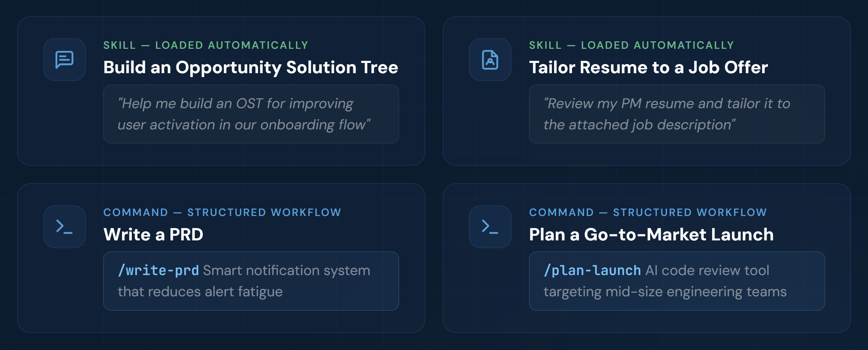This screenshot has width=868, height=350.
Task: Click the COMMAND — STRUCTURED WORKFLOW label on the PRD card
Action: [222, 212]
